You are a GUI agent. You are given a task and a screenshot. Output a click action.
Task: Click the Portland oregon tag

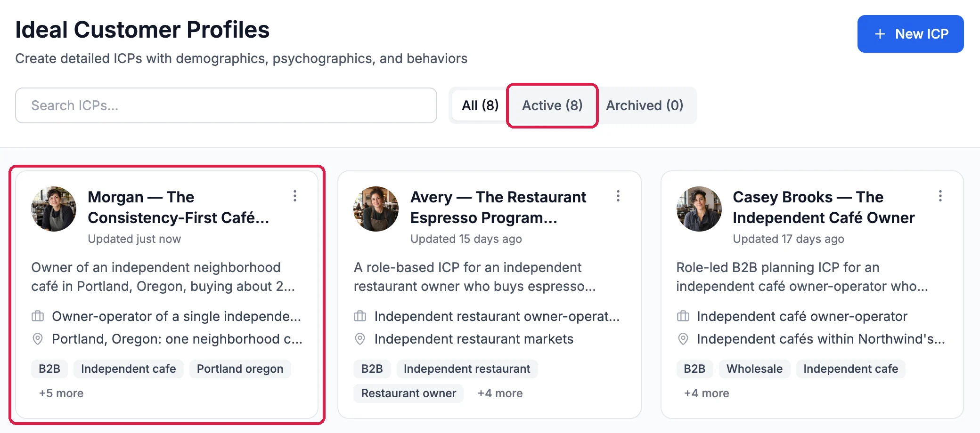click(240, 369)
